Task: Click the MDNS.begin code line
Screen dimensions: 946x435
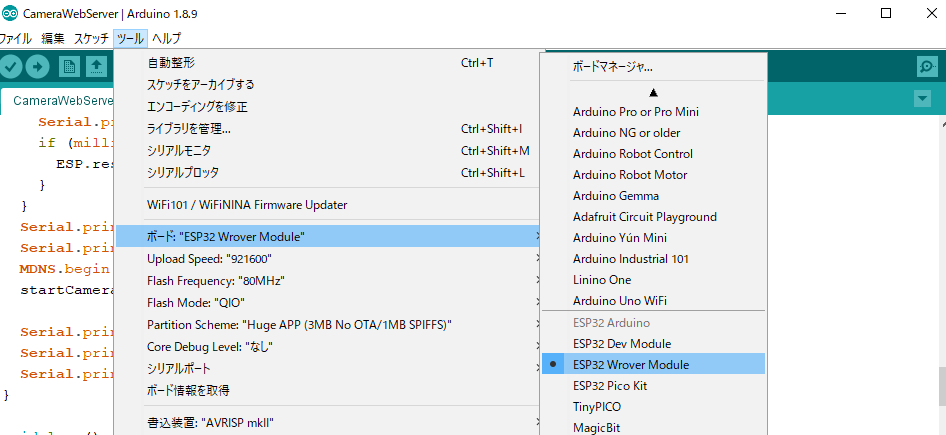Action: point(64,268)
